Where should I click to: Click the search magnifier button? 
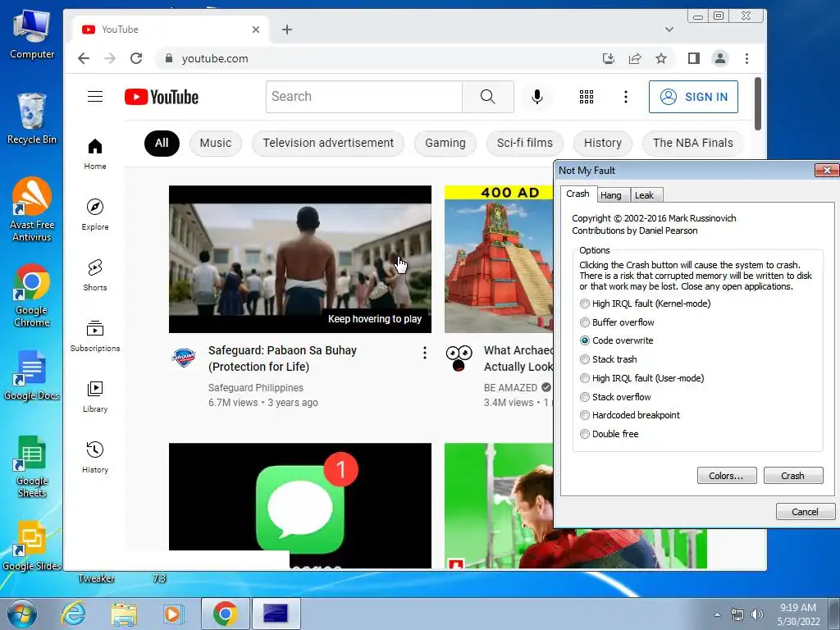point(487,97)
